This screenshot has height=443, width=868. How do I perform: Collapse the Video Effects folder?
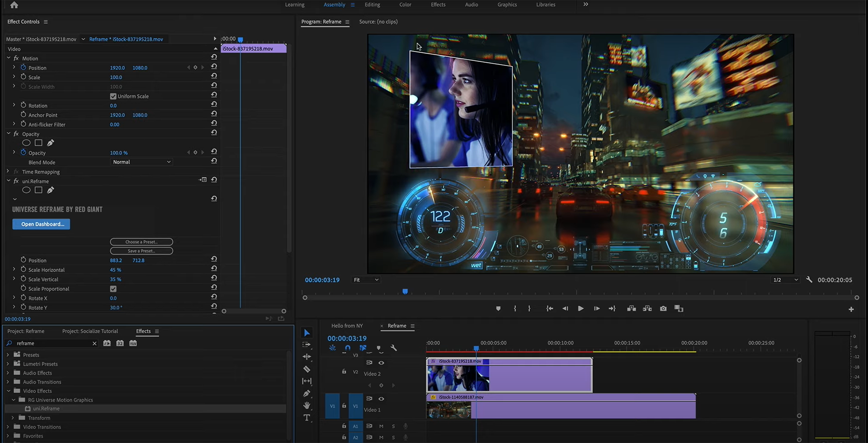click(8, 391)
